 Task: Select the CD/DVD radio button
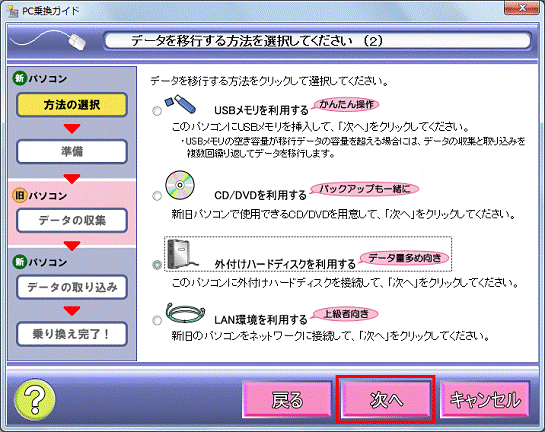click(157, 196)
